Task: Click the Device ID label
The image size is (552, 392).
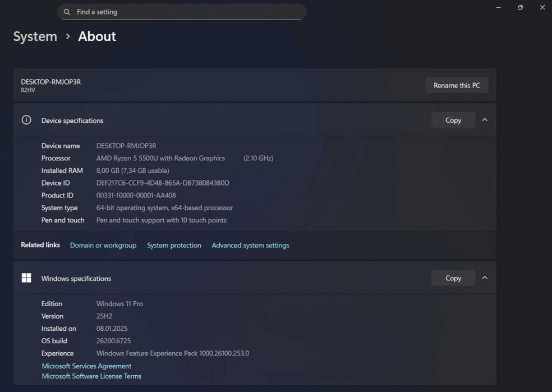Action: point(56,183)
